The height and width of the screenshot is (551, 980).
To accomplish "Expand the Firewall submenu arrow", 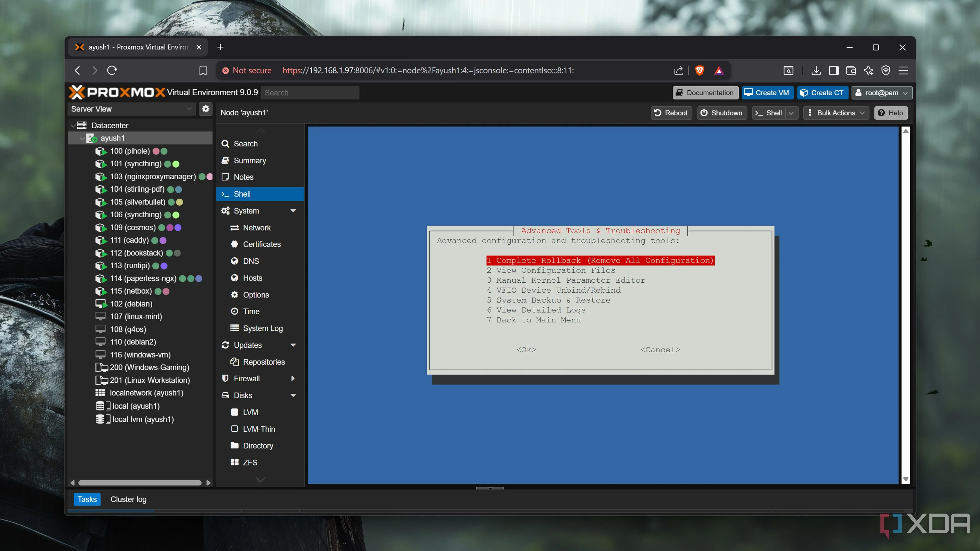I will coord(293,378).
